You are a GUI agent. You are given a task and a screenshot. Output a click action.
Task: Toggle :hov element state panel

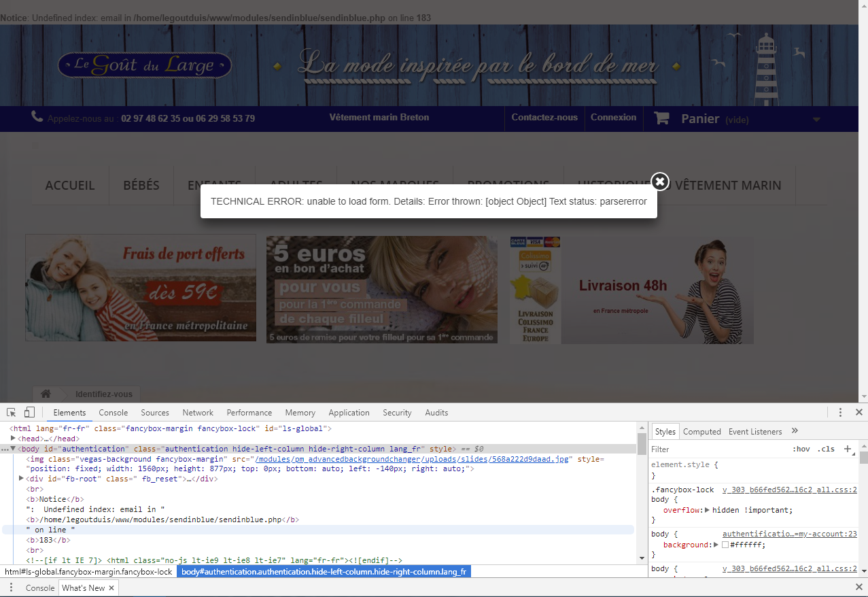pyautogui.click(x=801, y=449)
